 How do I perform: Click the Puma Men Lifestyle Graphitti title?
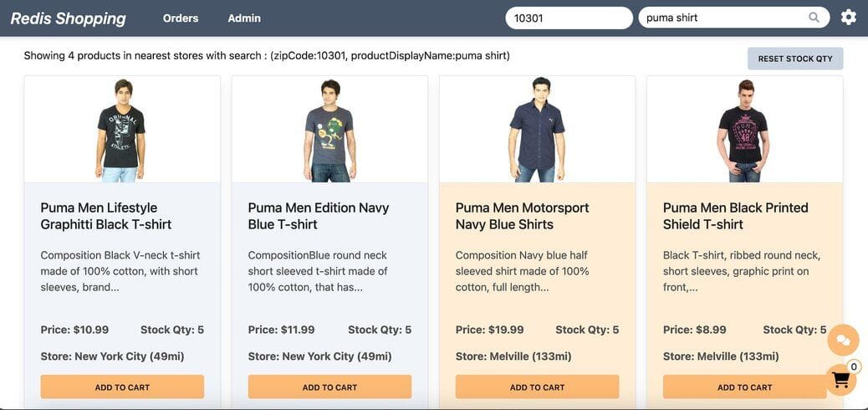106,216
